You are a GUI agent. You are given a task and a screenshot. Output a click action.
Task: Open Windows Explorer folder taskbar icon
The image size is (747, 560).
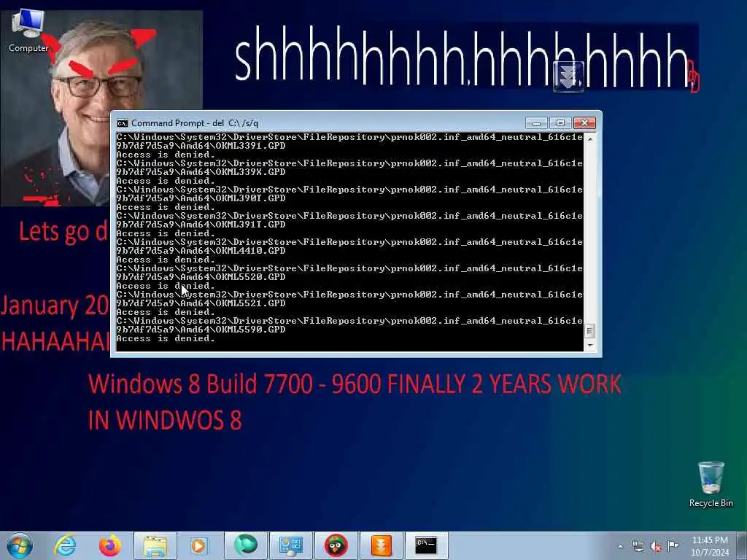pos(155,545)
